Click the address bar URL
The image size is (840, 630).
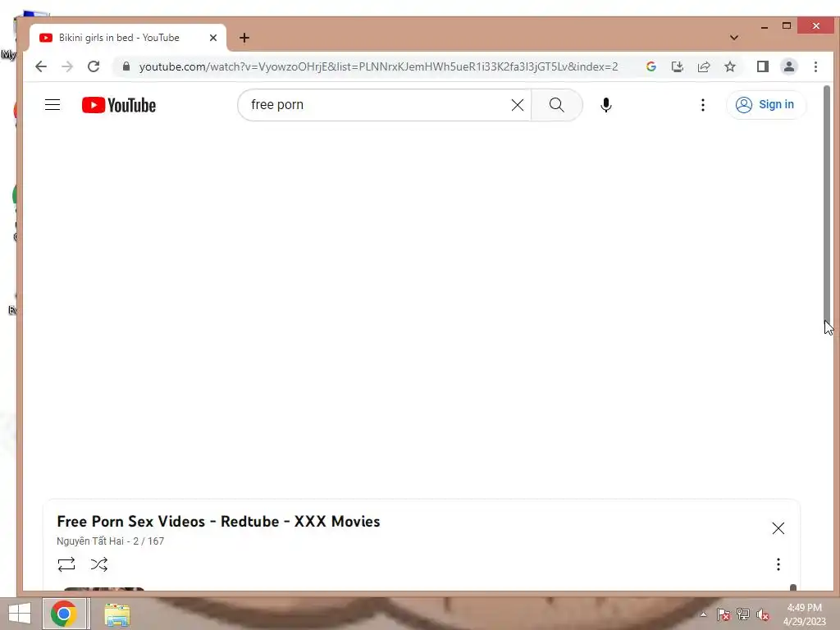[378, 66]
